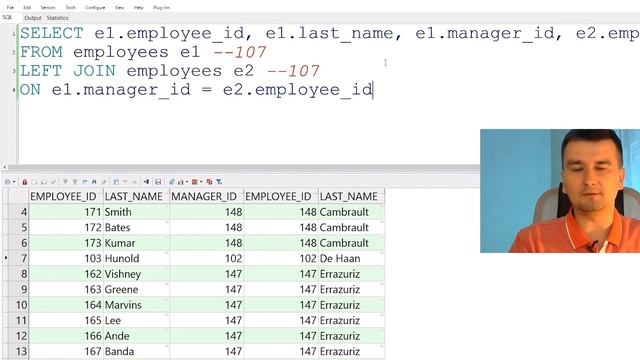The width and height of the screenshot is (640, 360).
Task: Click the grayed down arrow in grid toolbar
Action: [x=125, y=182]
